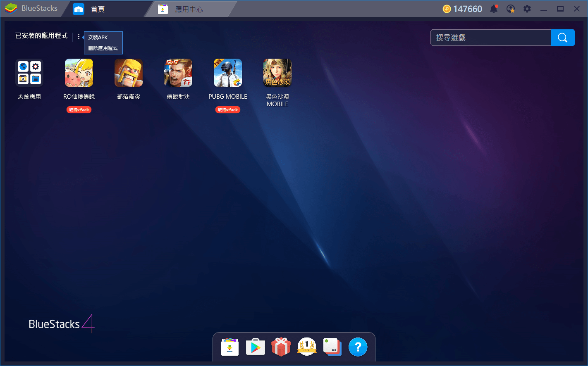Screen dimensions: 588x366
Task: Click the xPack badge under RO仙境傳說
Action: tap(79, 110)
